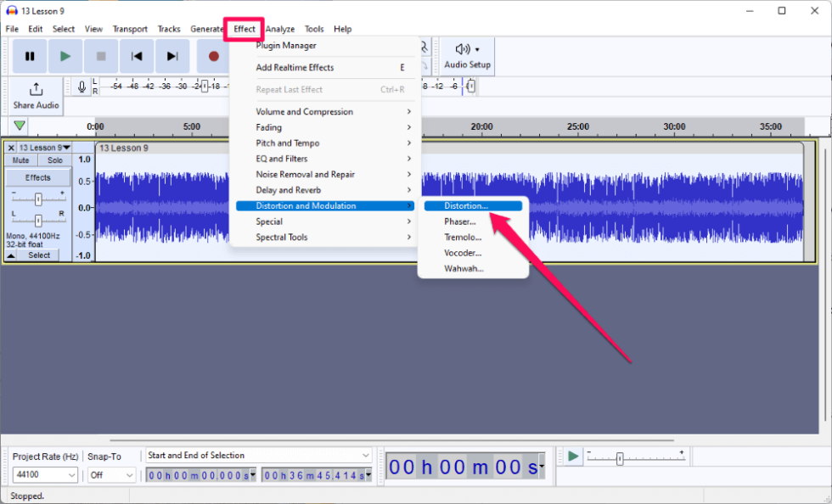Open Share Audio
The width and height of the screenshot is (832, 504).
(35, 98)
